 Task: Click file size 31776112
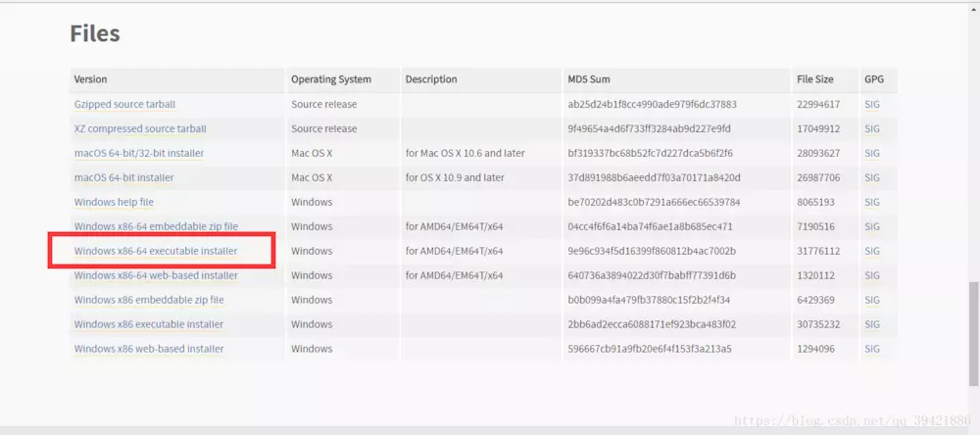click(x=818, y=251)
